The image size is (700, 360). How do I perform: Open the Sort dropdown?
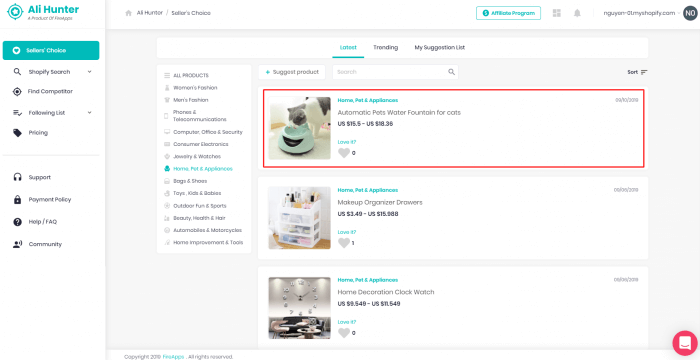click(637, 72)
